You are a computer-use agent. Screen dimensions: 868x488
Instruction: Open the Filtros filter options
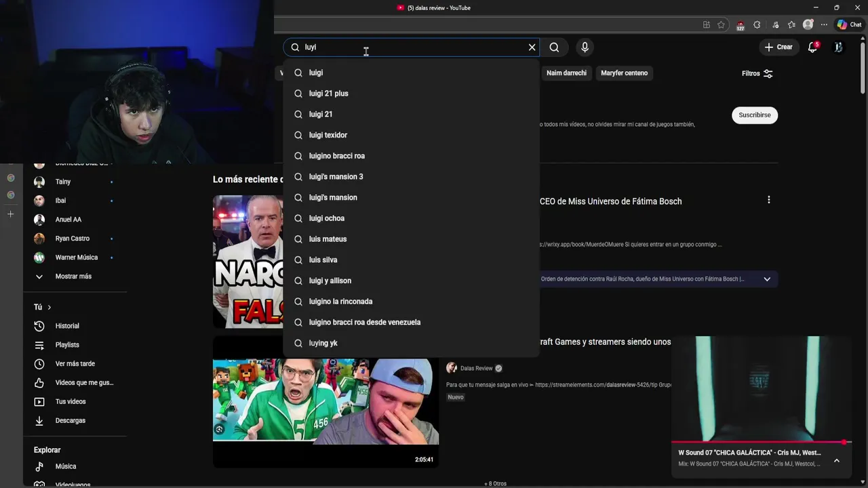coord(757,73)
